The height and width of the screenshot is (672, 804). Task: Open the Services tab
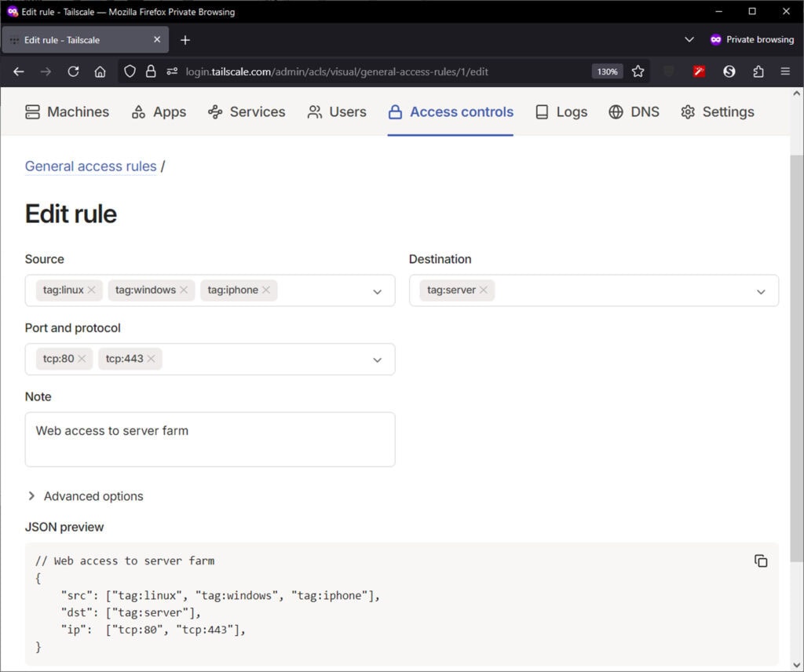(x=247, y=111)
